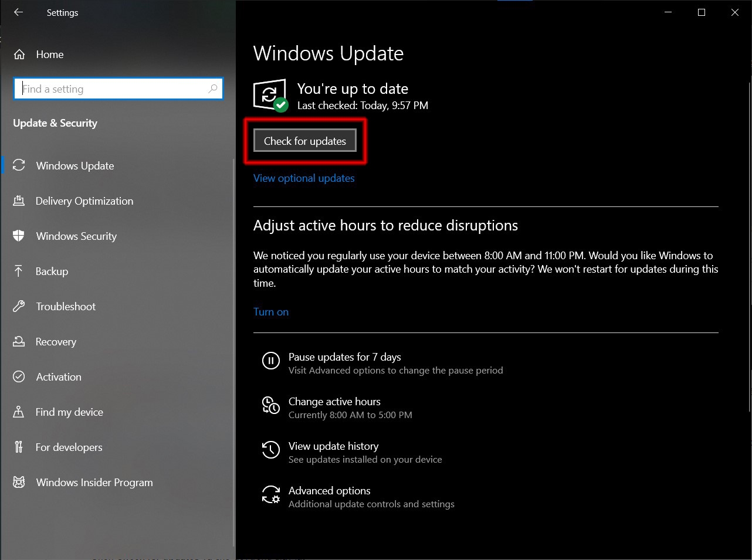The height and width of the screenshot is (560, 752).
Task: Click the Windows Update sync icon in sidebar
Action: coord(19,165)
